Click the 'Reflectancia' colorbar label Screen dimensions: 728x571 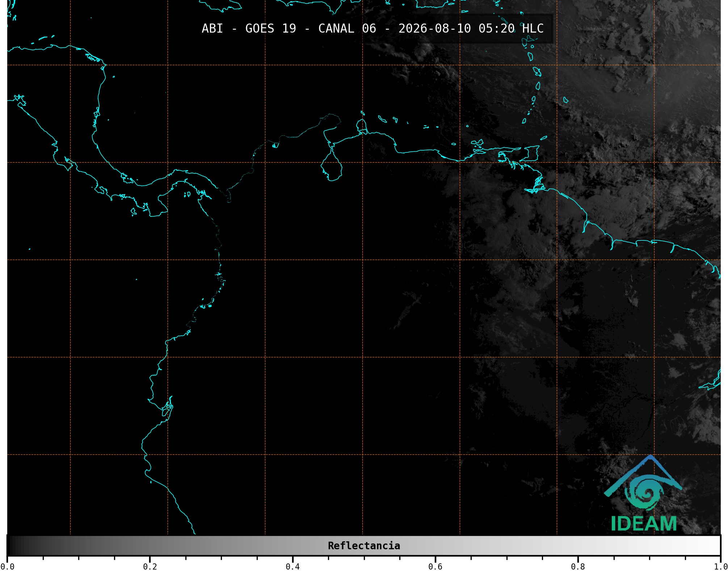pos(364,546)
